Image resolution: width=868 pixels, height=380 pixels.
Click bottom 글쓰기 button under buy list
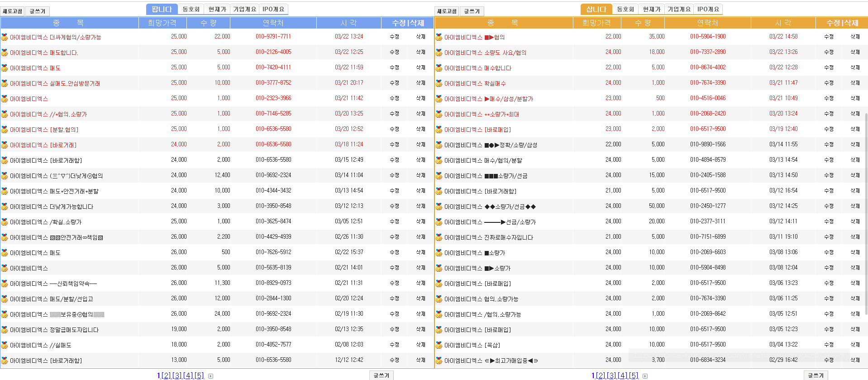(x=816, y=375)
